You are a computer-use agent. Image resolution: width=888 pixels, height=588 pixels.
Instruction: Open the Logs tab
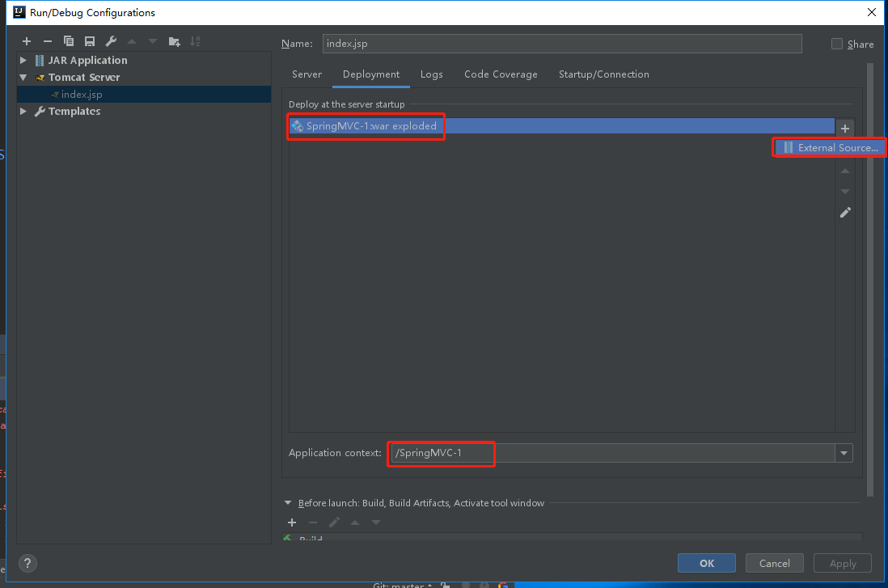tap(432, 74)
